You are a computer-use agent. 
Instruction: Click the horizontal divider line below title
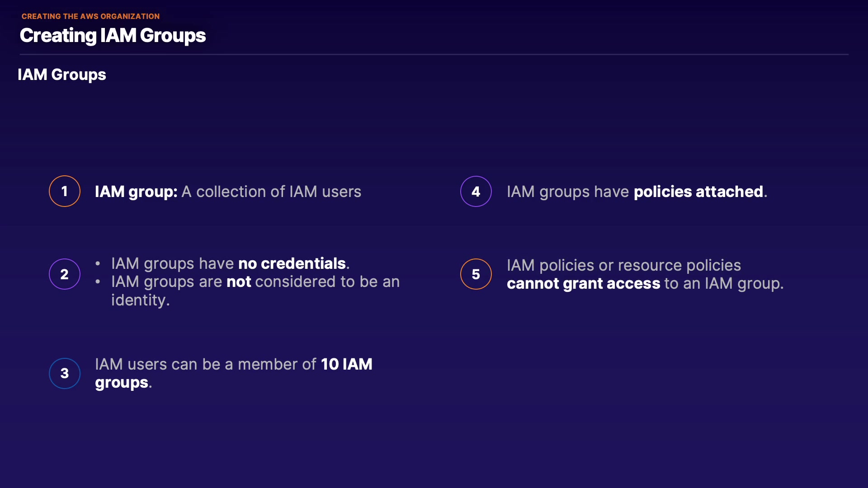pyautogui.click(x=434, y=54)
